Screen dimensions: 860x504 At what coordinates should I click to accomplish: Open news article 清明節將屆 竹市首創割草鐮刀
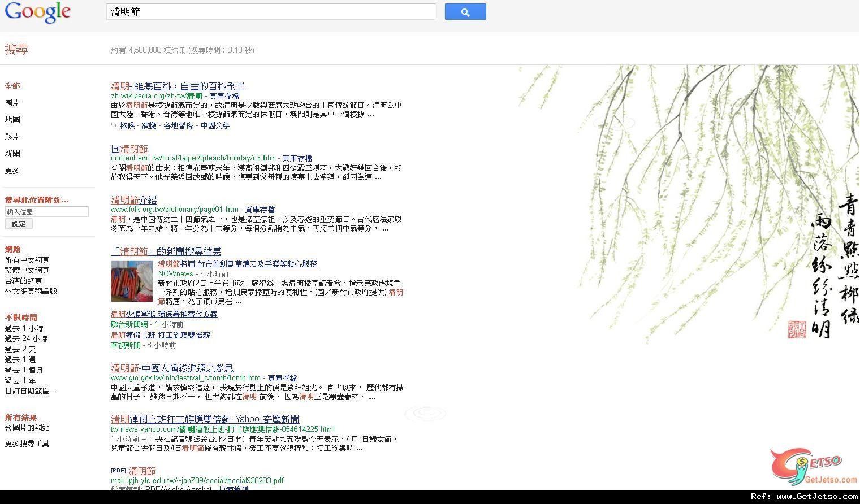click(x=237, y=264)
